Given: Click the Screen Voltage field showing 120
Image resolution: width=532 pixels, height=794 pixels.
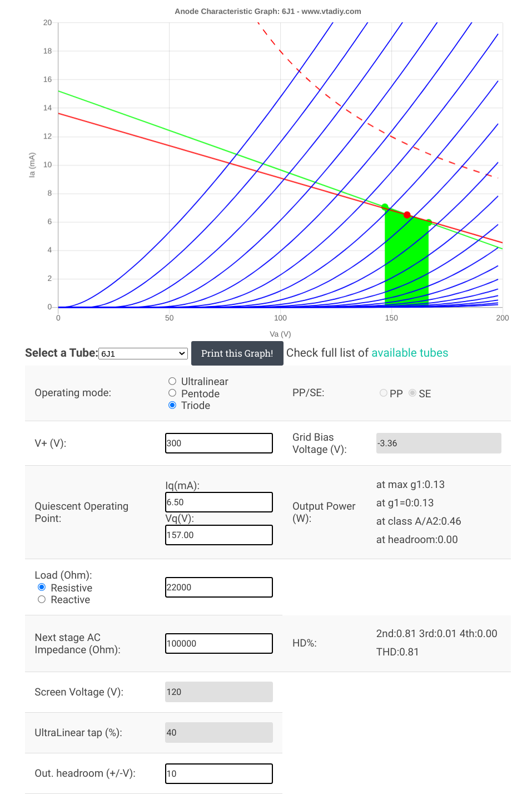Looking at the screenshot, I should [219, 692].
